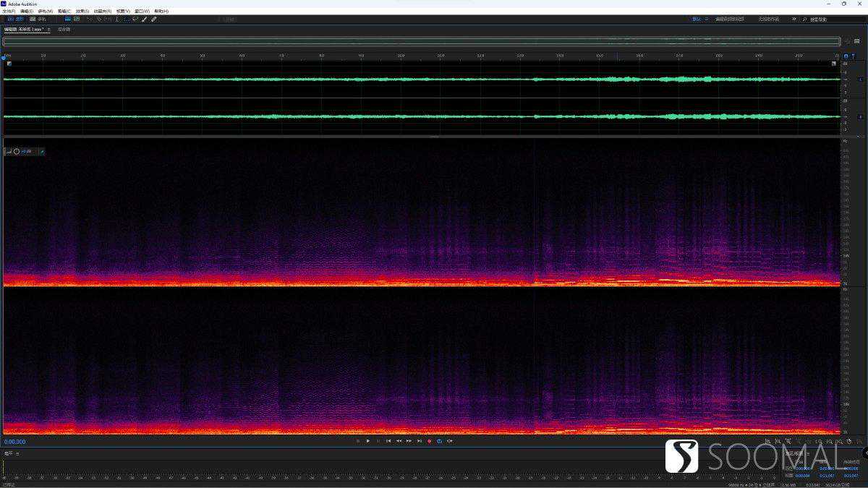Select the Paintbrush Selection tool

point(144,20)
